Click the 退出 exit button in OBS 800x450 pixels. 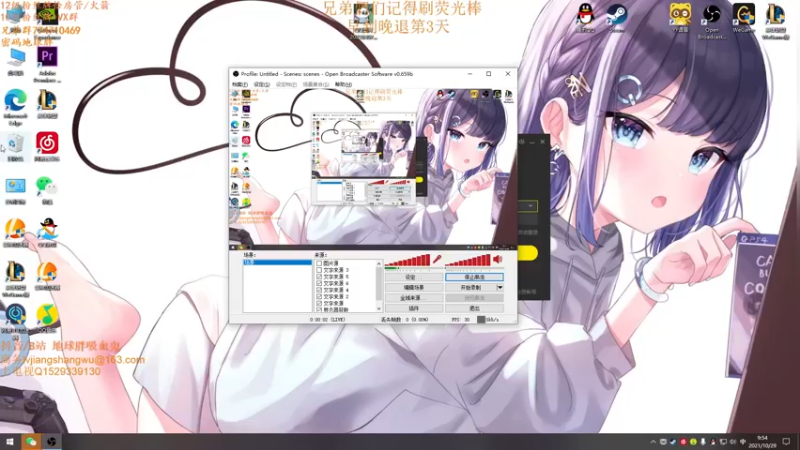point(474,309)
